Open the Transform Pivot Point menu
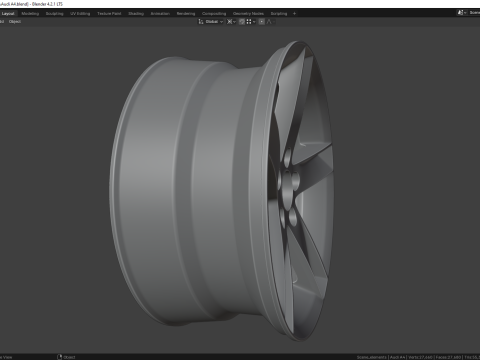 point(231,22)
